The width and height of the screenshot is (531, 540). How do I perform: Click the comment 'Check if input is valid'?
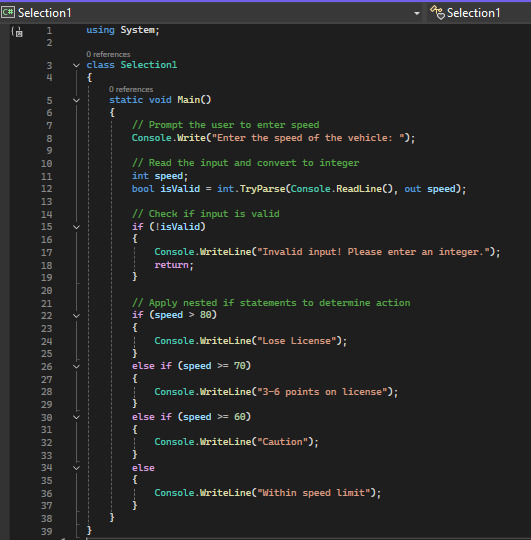(x=206, y=214)
